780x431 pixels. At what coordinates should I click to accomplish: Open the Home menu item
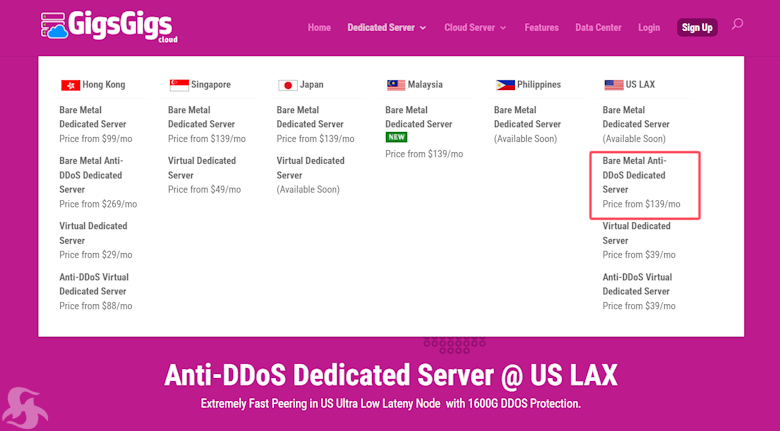pos(319,27)
